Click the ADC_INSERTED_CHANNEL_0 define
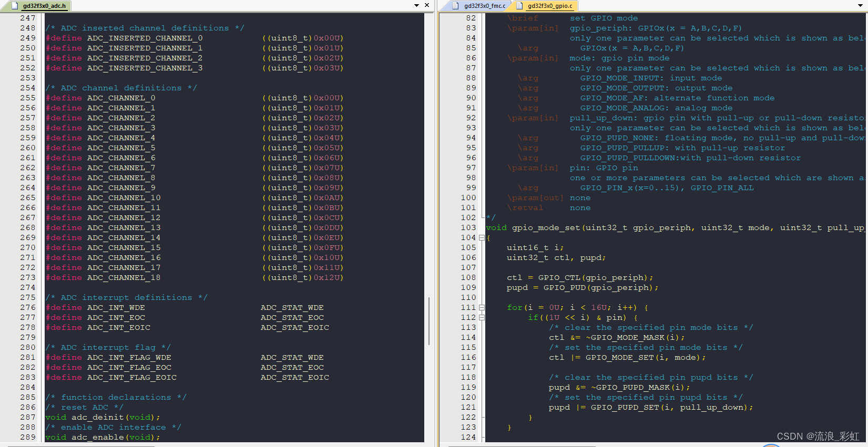The height and width of the screenshot is (447, 868). point(145,38)
